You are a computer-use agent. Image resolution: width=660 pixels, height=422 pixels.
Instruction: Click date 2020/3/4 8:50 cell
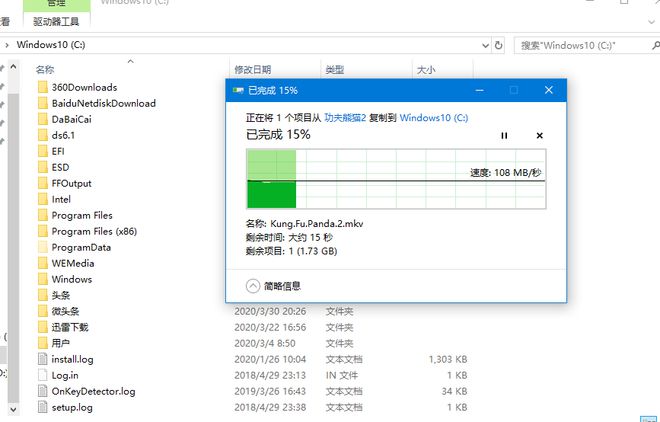click(265, 343)
